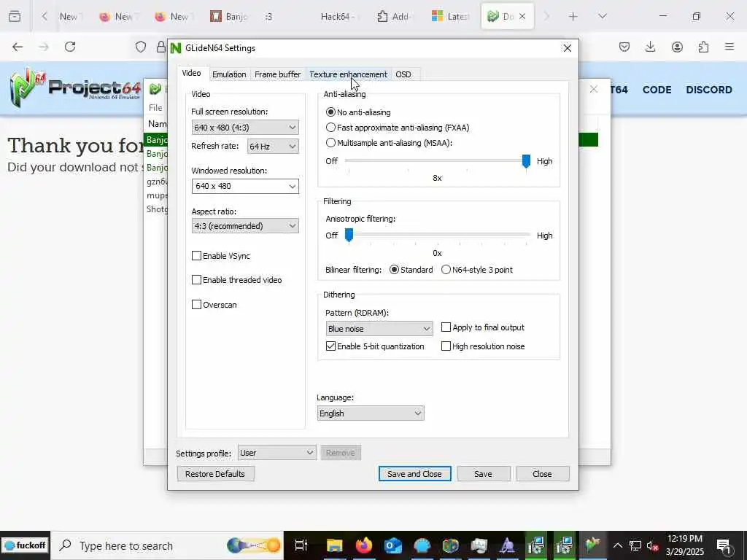Image resolution: width=747 pixels, height=560 pixels.
Task: Click the muted volume tray icon
Action: 652,545
